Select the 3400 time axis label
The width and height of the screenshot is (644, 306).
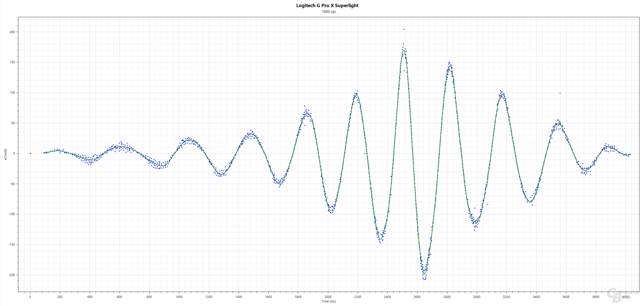(536, 297)
